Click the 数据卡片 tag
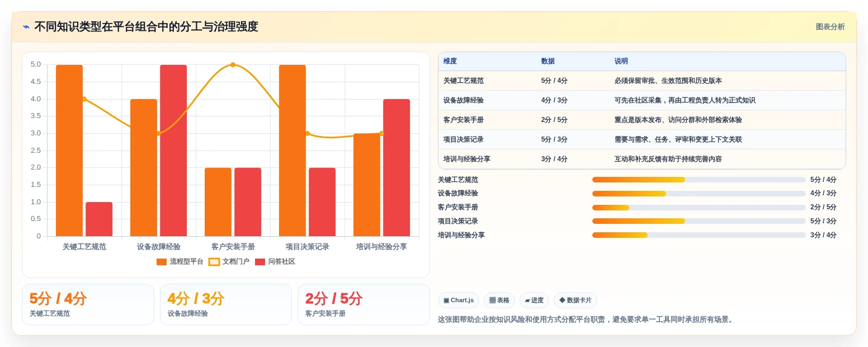The image size is (868, 347). pos(575,300)
